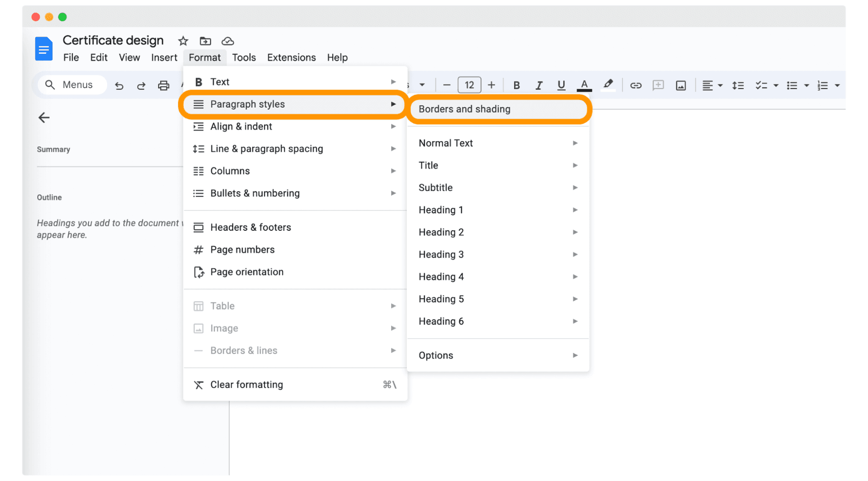Screen dimensions: 868x481
Task: Open the checklist options dropdown arrow
Action: (776, 85)
